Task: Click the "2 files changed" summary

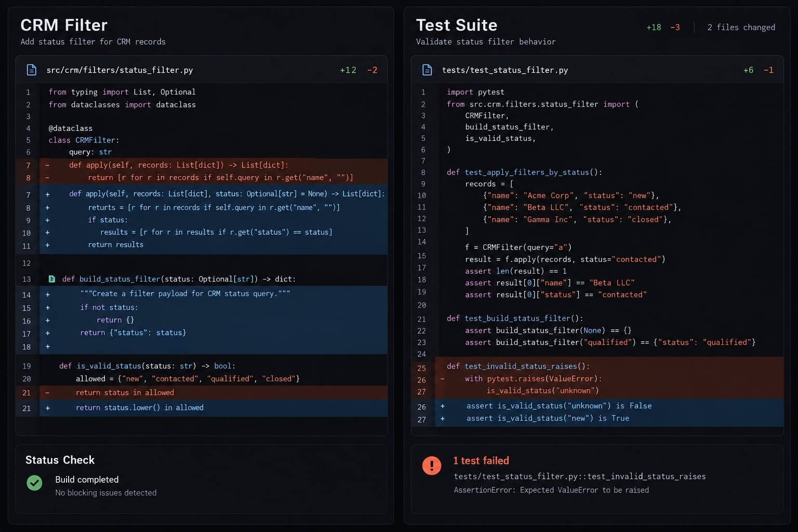Action: coord(741,27)
